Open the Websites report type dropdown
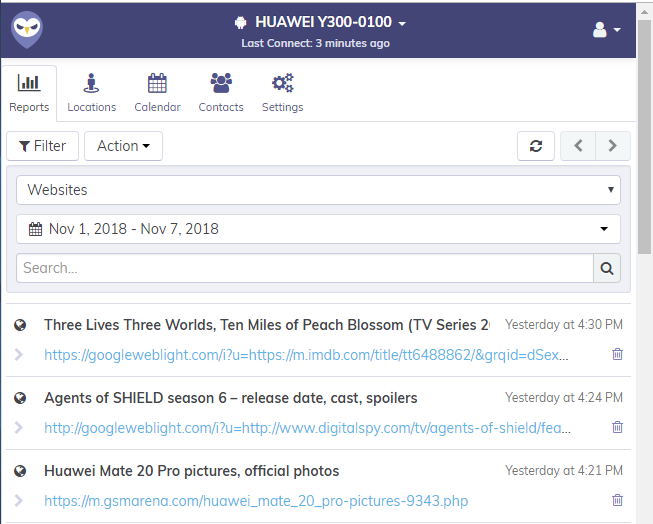 point(318,190)
